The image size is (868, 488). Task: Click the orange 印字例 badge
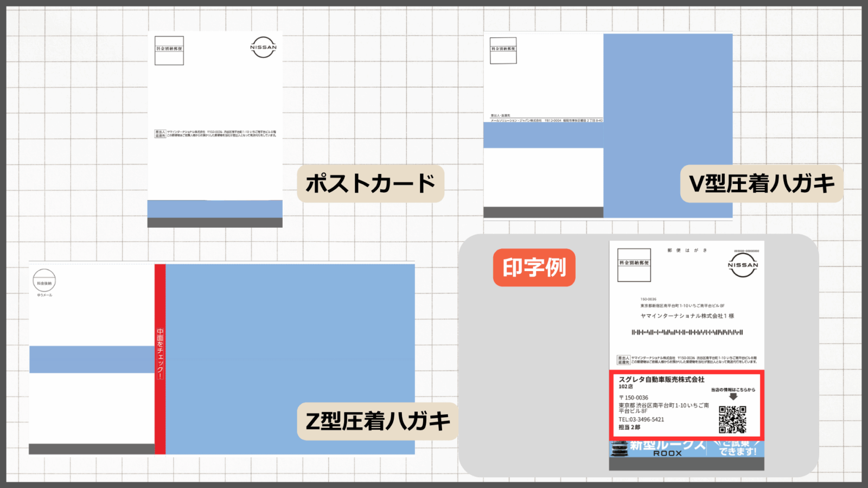[x=534, y=267]
